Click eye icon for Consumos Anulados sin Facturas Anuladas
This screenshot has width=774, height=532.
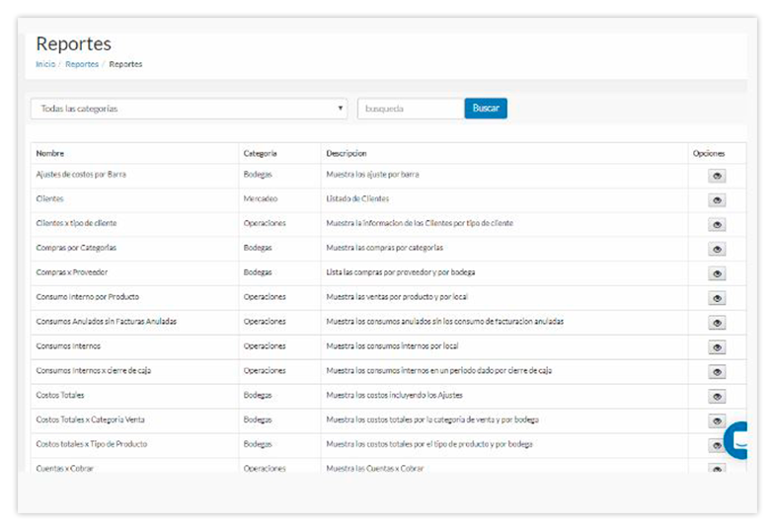[717, 323]
